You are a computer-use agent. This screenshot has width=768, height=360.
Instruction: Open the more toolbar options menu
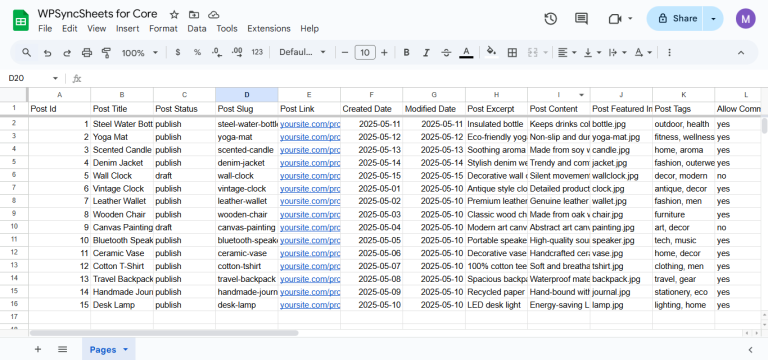[x=670, y=52]
